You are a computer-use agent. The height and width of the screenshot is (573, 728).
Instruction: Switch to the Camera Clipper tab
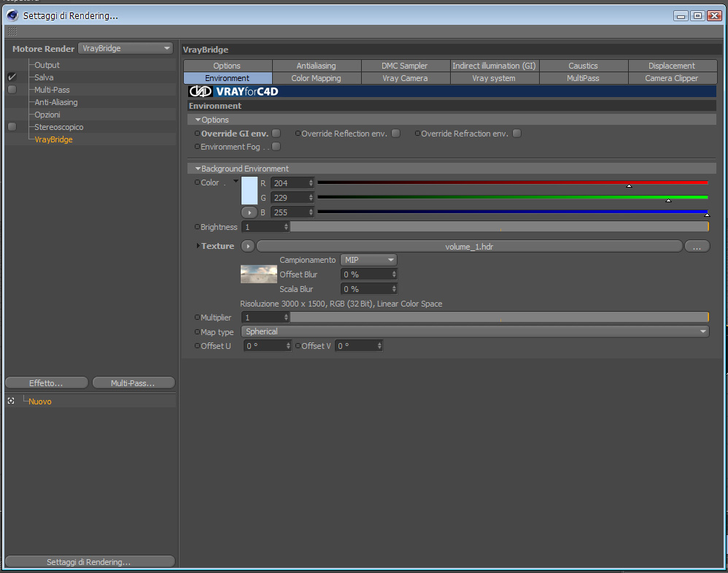click(672, 78)
